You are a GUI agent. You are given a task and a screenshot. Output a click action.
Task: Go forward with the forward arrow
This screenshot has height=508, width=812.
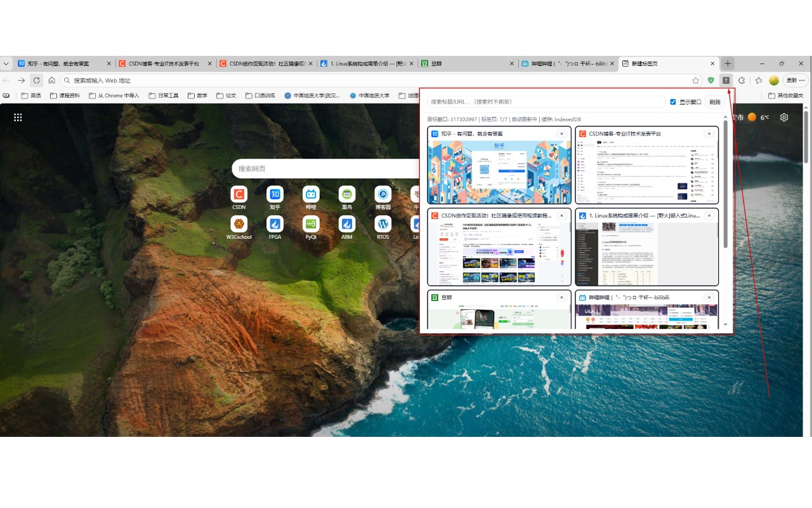point(22,81)
